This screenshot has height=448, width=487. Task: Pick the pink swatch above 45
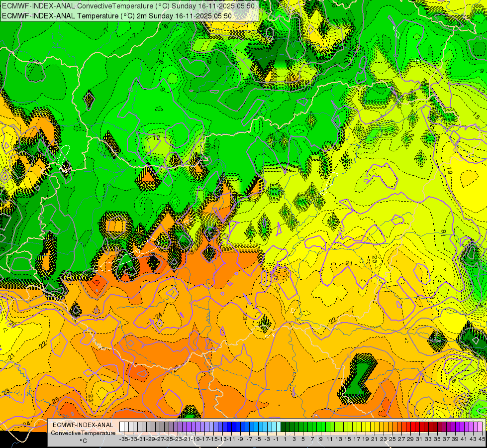[x=481, y=427]
